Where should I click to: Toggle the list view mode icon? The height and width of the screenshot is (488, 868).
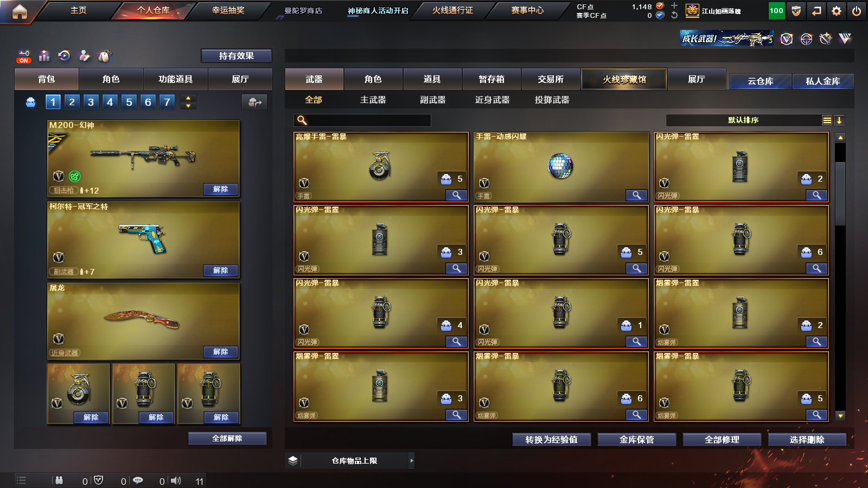coord(827,120)
